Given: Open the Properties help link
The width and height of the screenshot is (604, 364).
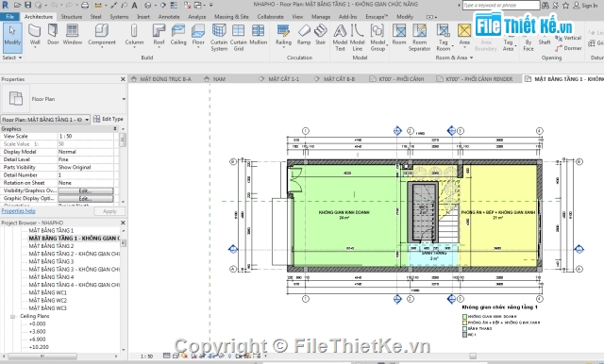Looking at the screenshot, I should [18, 211].
